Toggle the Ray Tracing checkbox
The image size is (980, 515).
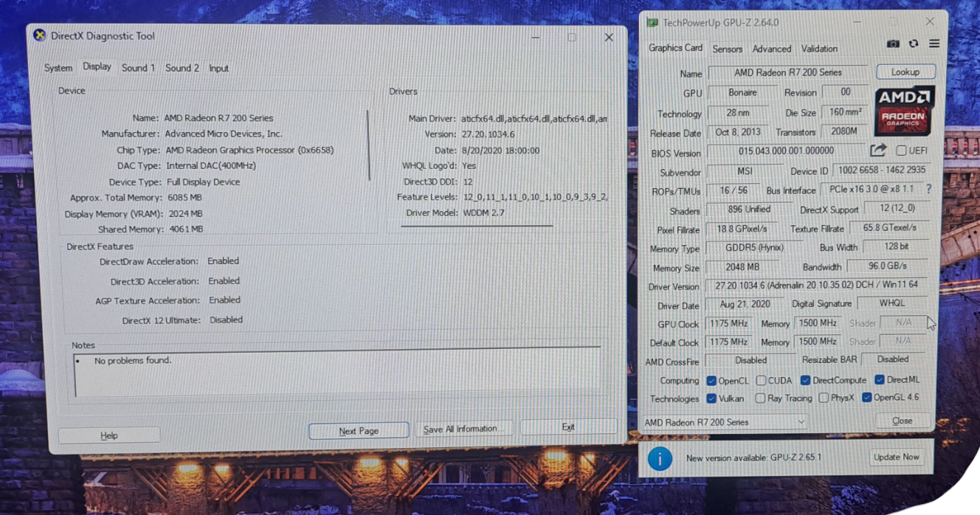click(x=760, y=398)
